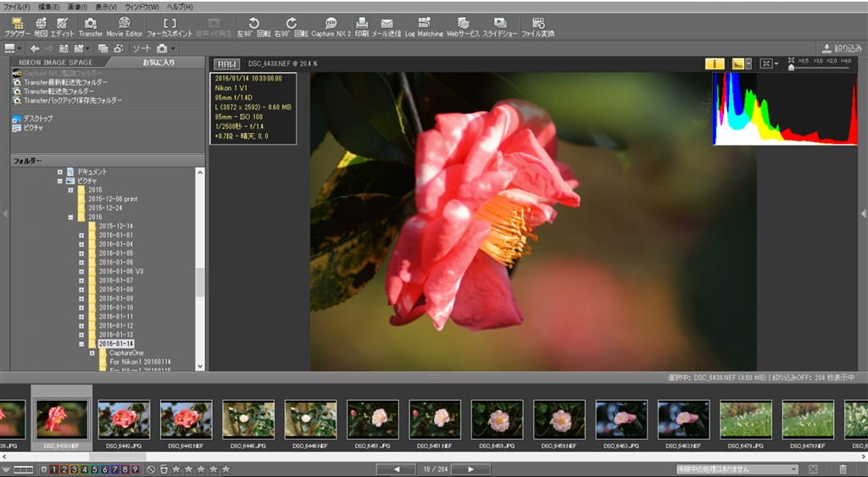The width and height of the screenshot is (868, 477).
Task: Toggle the histogram display button
Action: tap(740, 64)
